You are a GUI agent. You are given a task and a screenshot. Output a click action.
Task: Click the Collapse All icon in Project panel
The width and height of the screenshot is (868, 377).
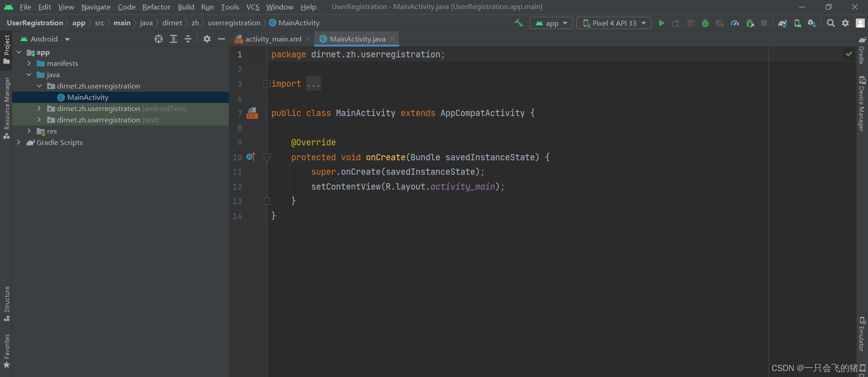(x=188, y=39)
